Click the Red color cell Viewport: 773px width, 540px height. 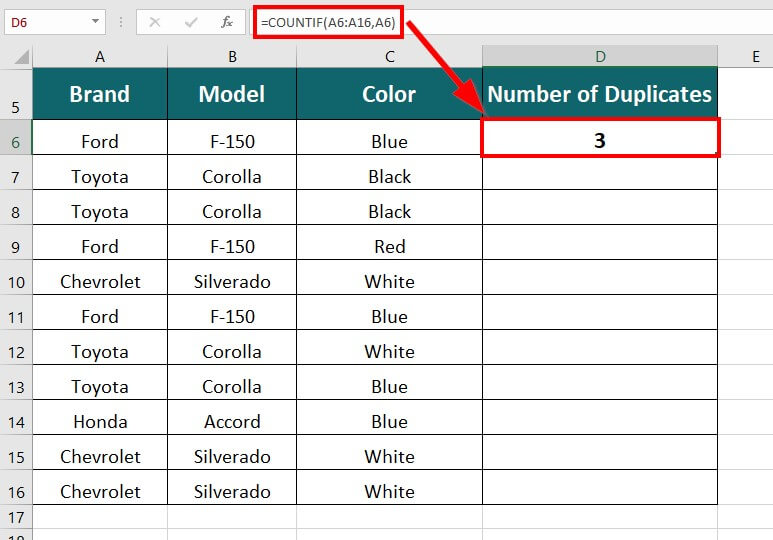pyautogui.click(x=389, y=247)
